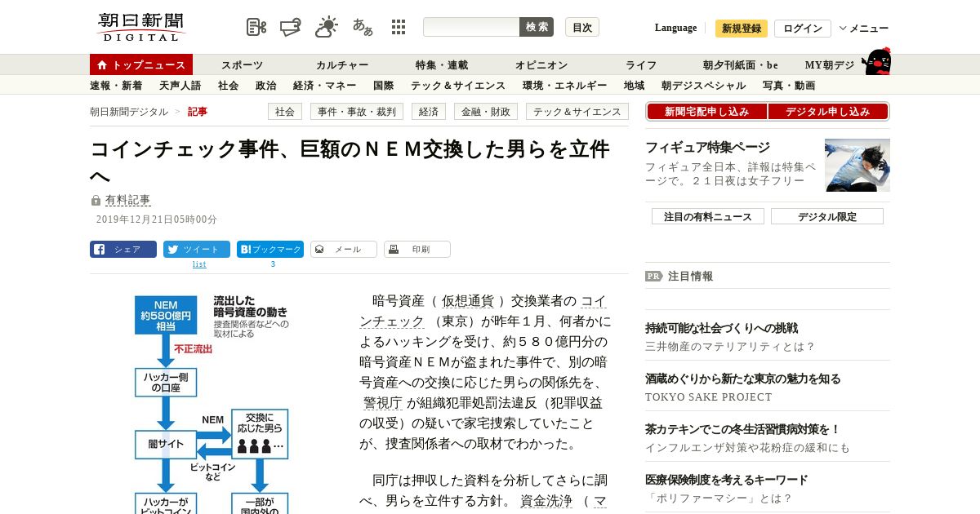The width and height of the screenshot is (980, 514).
Task: Open テック＆サイエンス in the sub navigation bar
Action: click(458, 86)
